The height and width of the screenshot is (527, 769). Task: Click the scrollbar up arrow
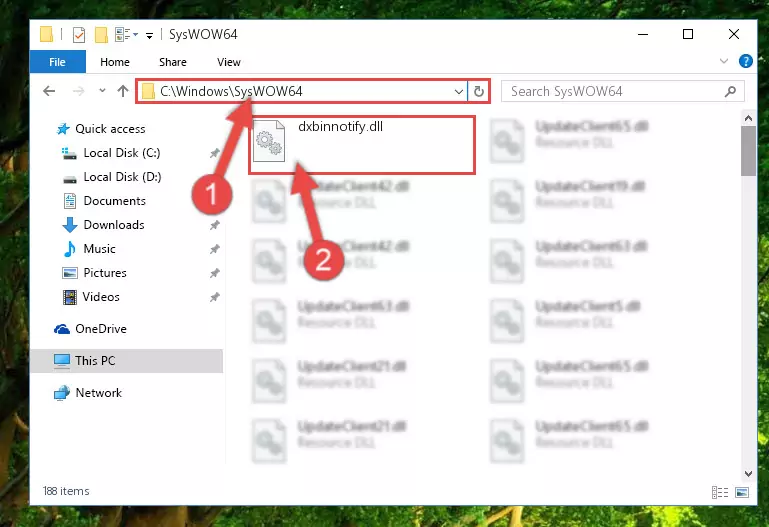point(748,118)
